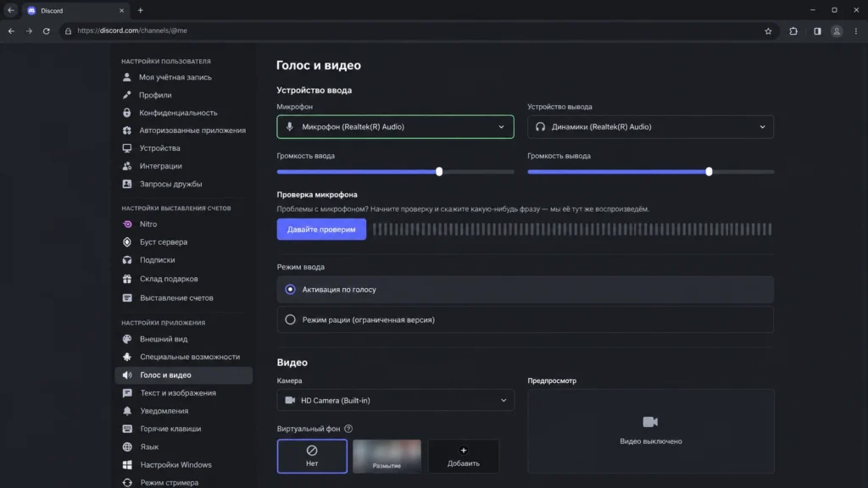Click the Nitro icon in sidebar
The height and width of the screenshot is (488, 868).
pyautogui.click(x=127, y=224)
